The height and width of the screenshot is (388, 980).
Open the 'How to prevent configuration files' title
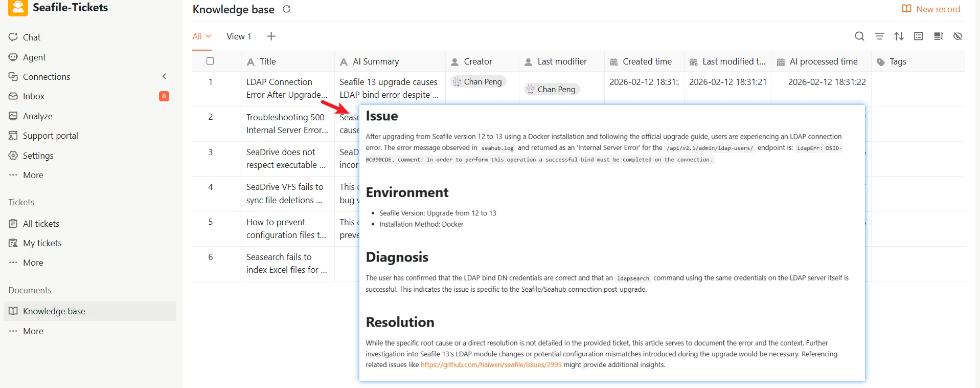[286, 228]
